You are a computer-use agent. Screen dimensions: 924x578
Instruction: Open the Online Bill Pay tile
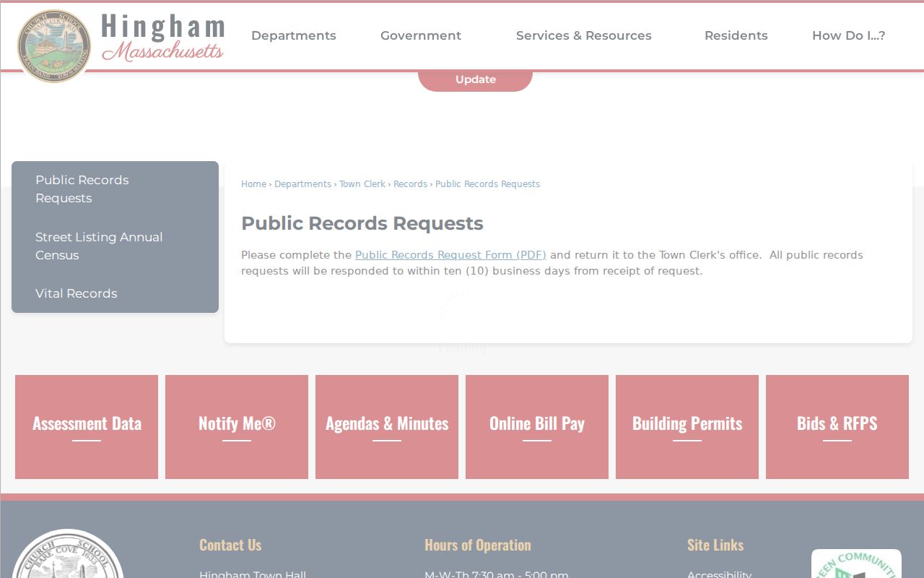[x=537, y=427]
